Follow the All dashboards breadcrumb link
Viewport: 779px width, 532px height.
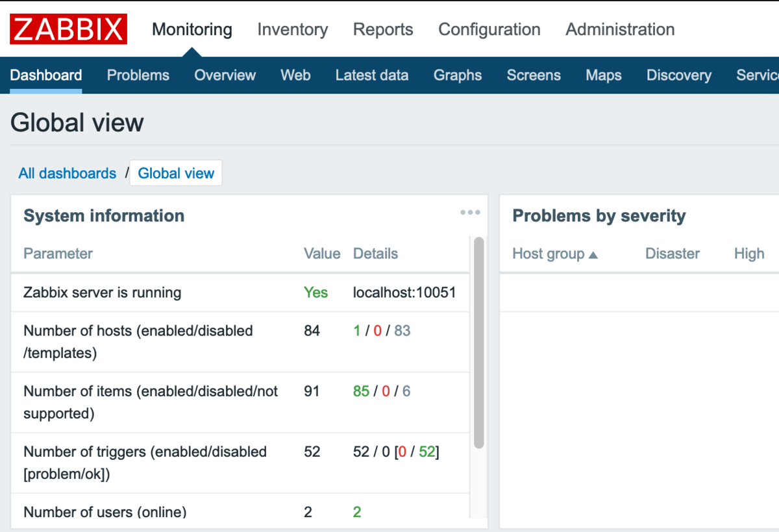[x=68, y=173]
